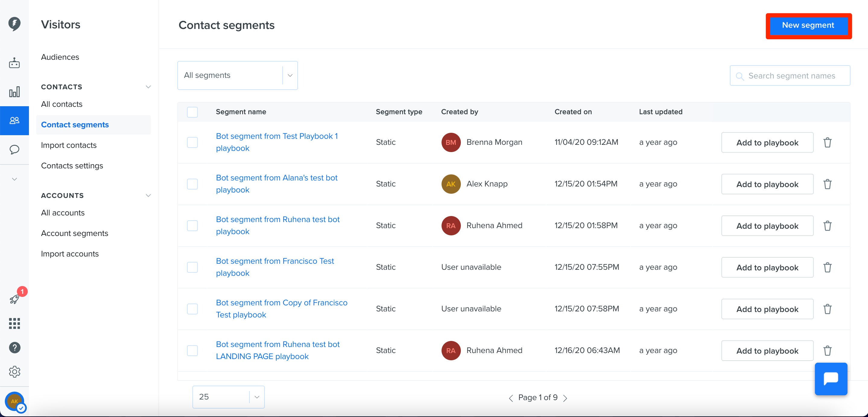Check the Ruhena test bot playbook row
This screenshot has width=868, height=417.
coord(192,225)
